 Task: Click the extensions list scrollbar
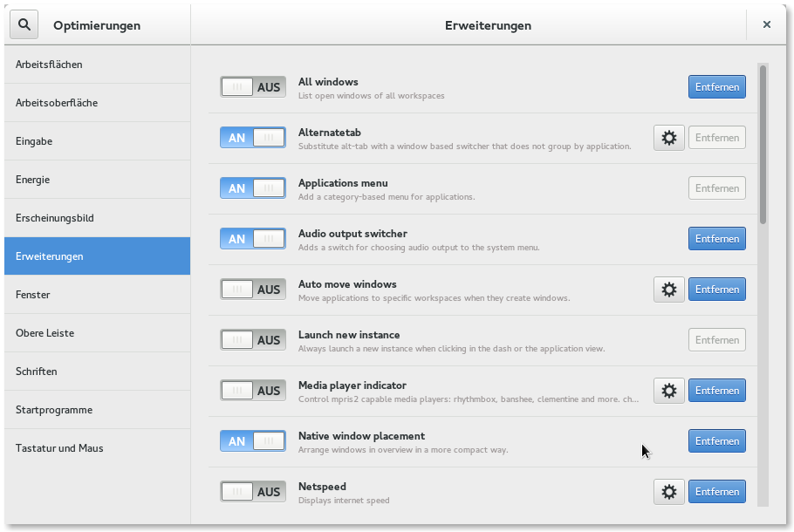point(763,145)
